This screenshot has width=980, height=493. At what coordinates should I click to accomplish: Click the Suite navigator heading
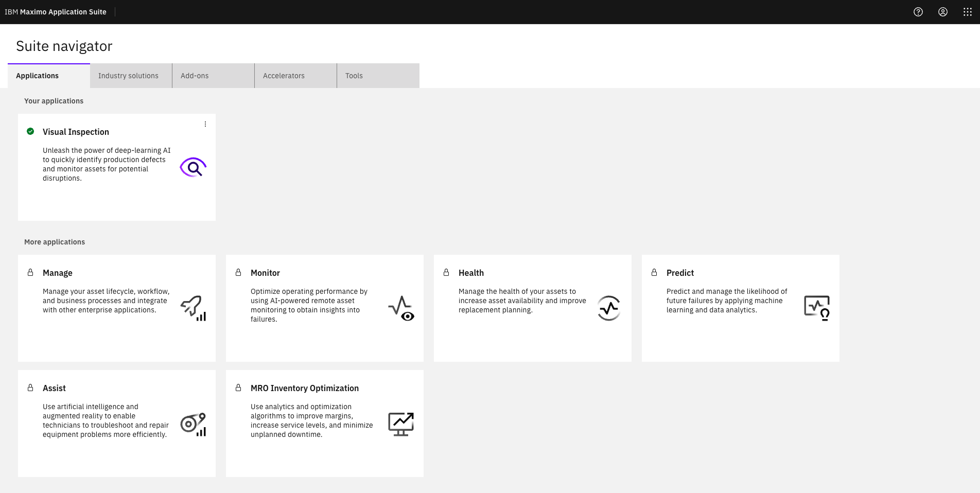coord(64,46)
